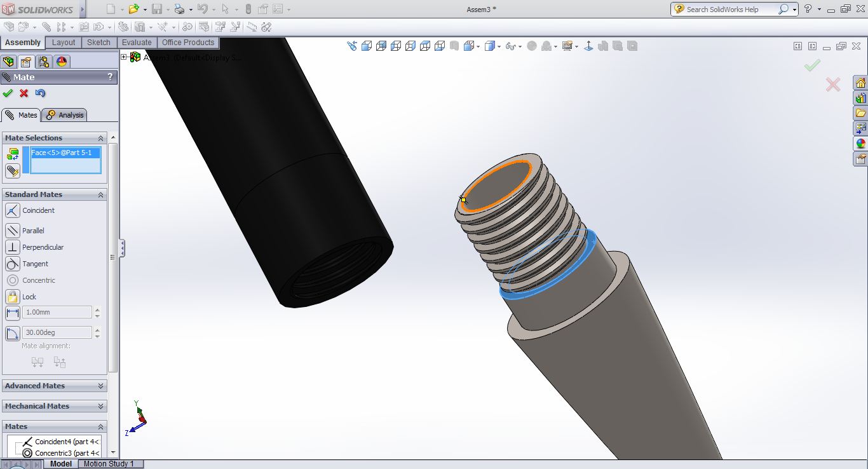
Task: Open the Design Library in the task pane
Action: pyautogui.click(x=860, y=99)
